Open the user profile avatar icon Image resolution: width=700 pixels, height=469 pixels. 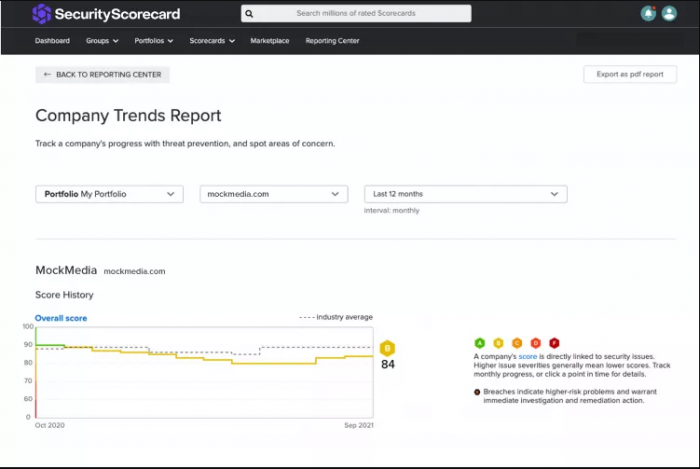[x=669, y=13]
